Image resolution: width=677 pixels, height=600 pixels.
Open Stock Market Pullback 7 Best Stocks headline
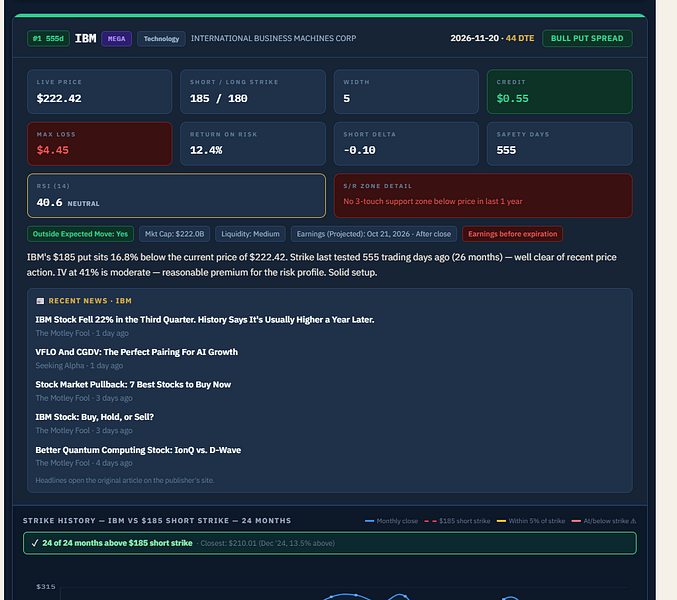tap(133, 385)
